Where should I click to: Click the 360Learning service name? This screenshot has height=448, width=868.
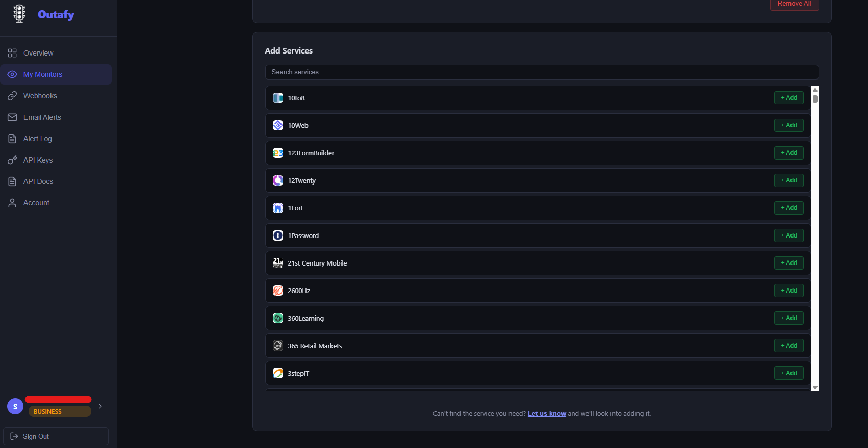pos(305,318)
